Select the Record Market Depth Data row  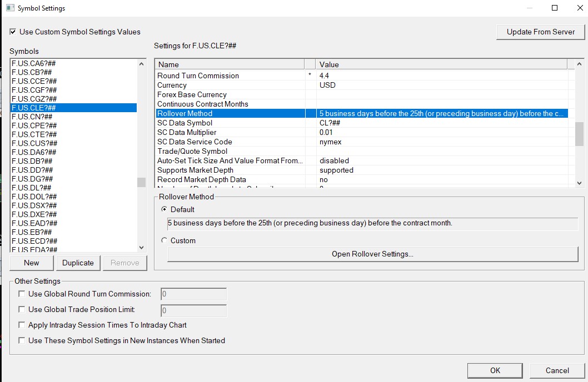coord(362,180)
